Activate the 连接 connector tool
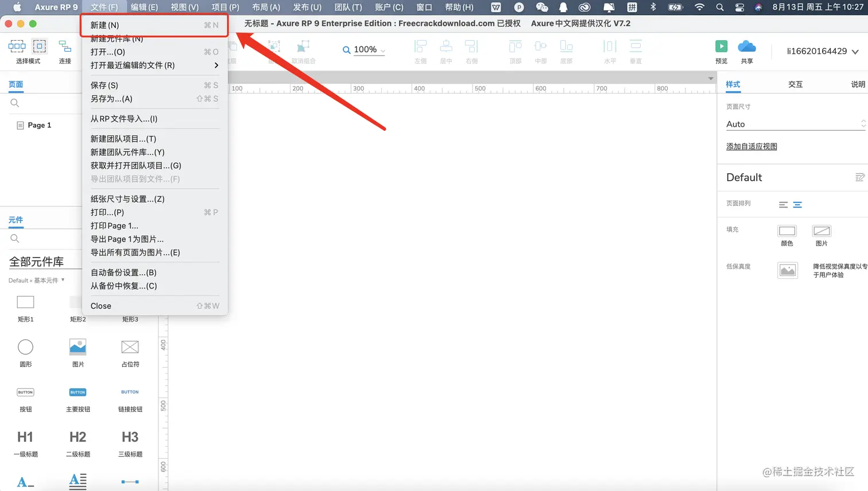 [65, 46]
